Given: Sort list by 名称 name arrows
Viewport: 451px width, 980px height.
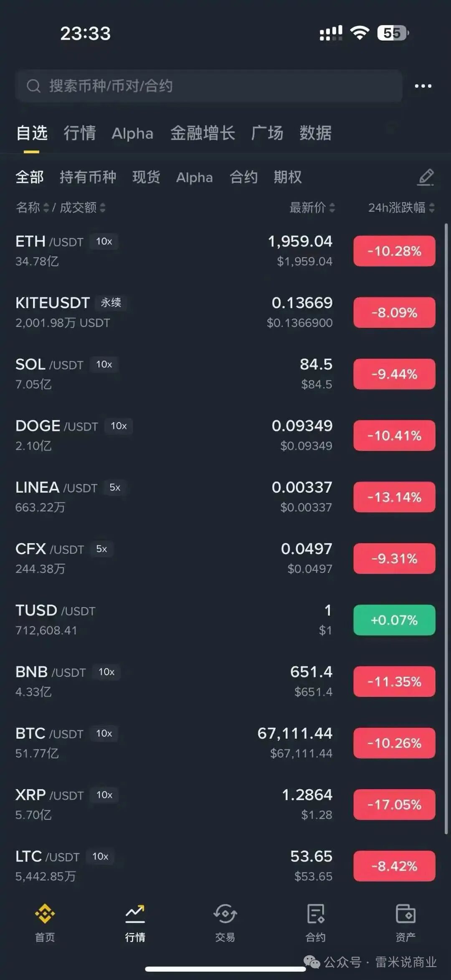Looking at the screenshot, I should 46,208.
